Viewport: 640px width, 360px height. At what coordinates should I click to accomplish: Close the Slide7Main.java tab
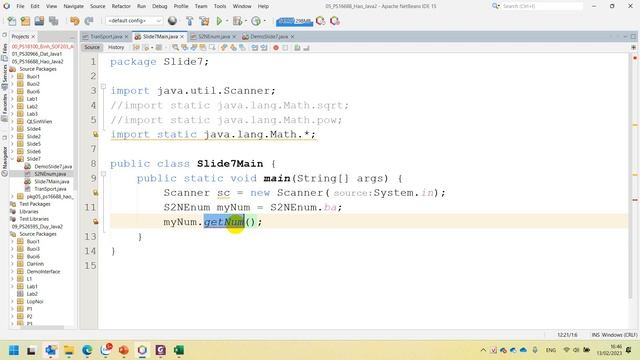(x=182, y=37)
